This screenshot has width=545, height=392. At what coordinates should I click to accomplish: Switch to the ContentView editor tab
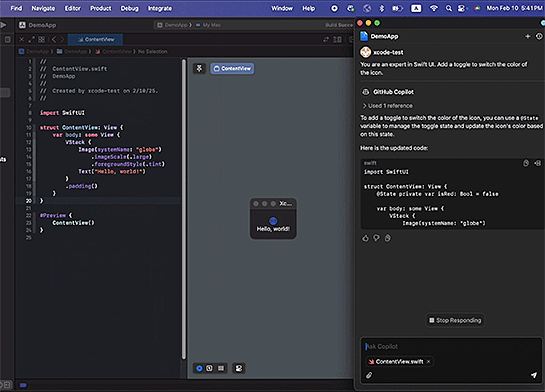point(96,39)
